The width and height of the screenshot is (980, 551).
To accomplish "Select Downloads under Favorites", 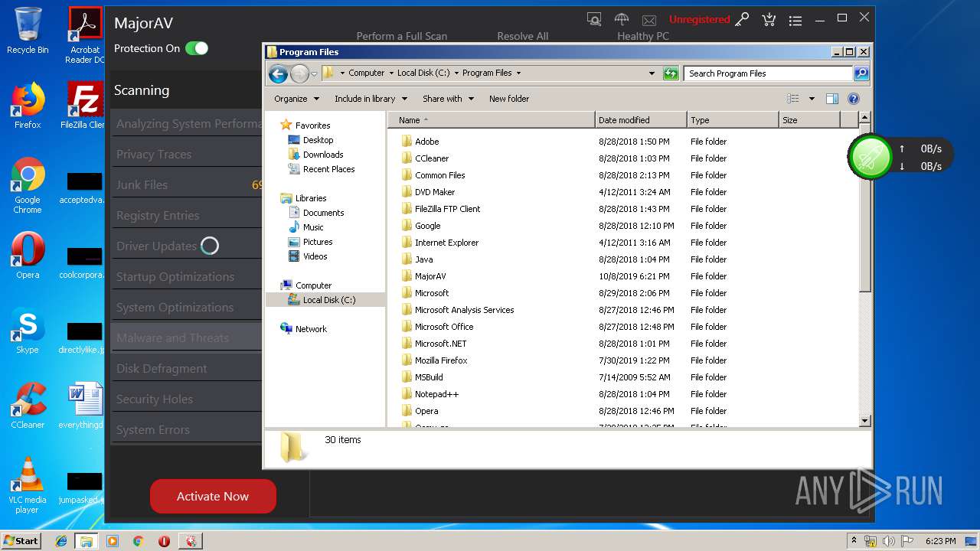I will (x=315, y=155).
